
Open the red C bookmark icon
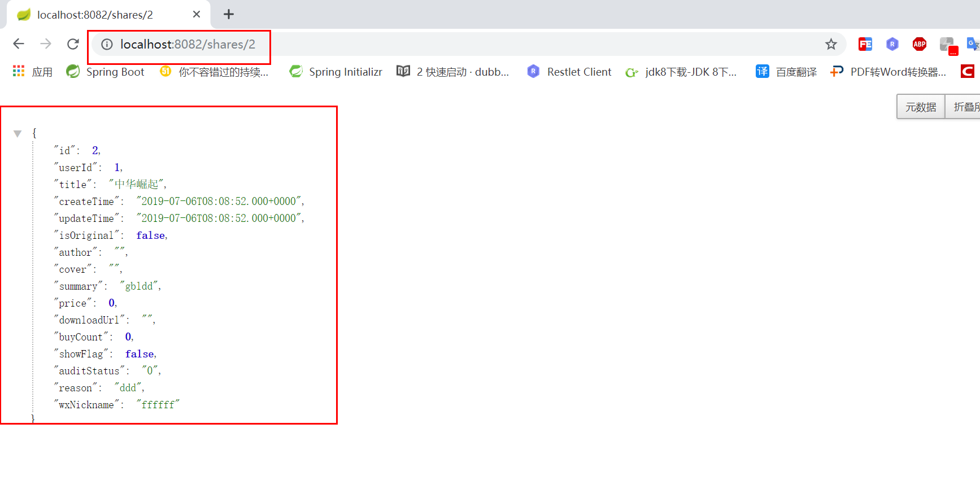click(968, 71)
